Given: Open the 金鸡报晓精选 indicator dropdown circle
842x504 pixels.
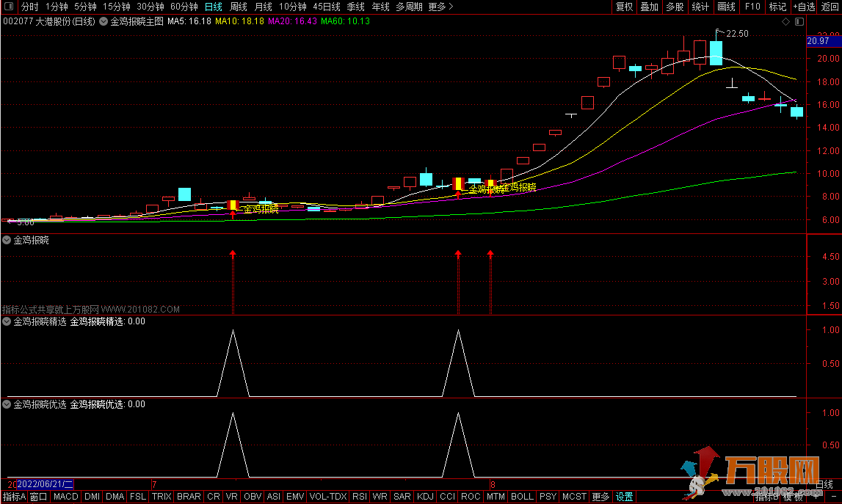Looking at the screenshot, I should [7, 321].
